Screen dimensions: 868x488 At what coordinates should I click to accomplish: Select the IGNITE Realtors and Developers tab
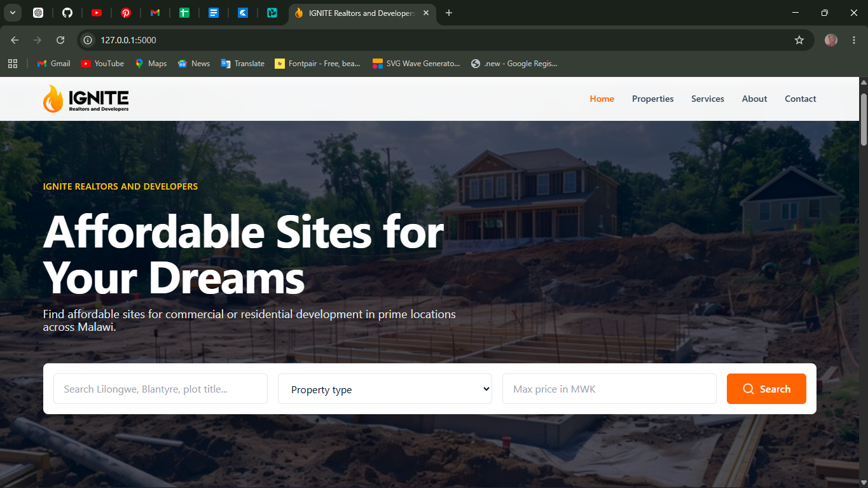[x=362, y=13]
